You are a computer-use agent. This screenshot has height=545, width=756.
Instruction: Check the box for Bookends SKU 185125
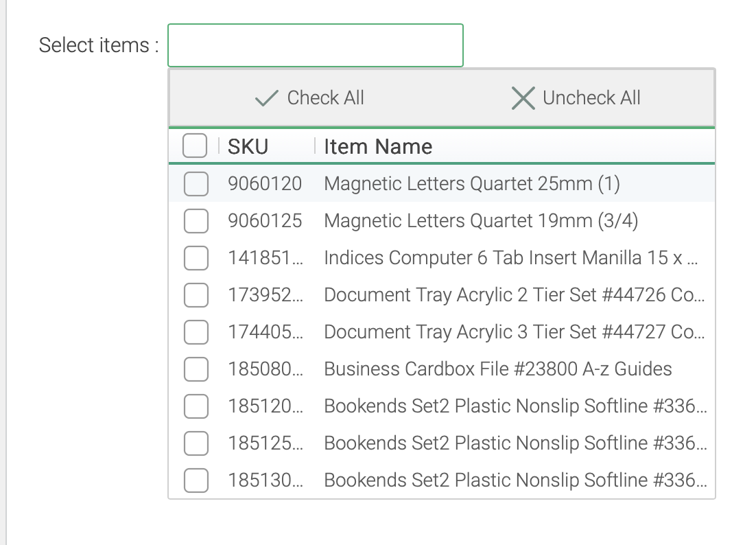point(196,443)
